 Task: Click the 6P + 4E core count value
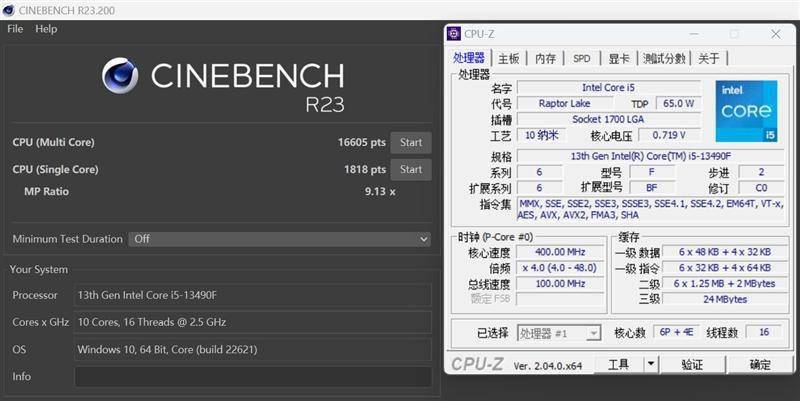(676, 333)
